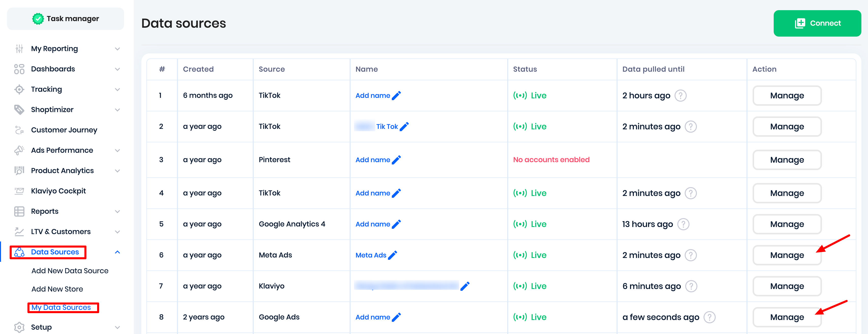Image resolution: width=868 pixels, height=334 pixels.
Task: Select Add New Store submenu item
Action: click(57, 289)
